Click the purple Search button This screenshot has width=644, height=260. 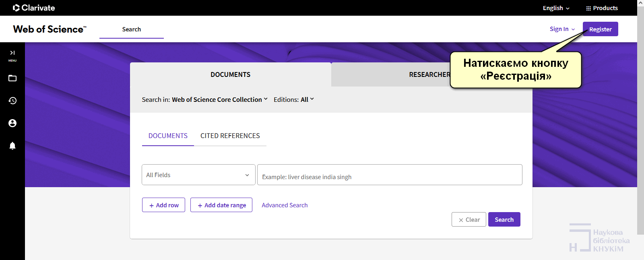click(504, 219)
